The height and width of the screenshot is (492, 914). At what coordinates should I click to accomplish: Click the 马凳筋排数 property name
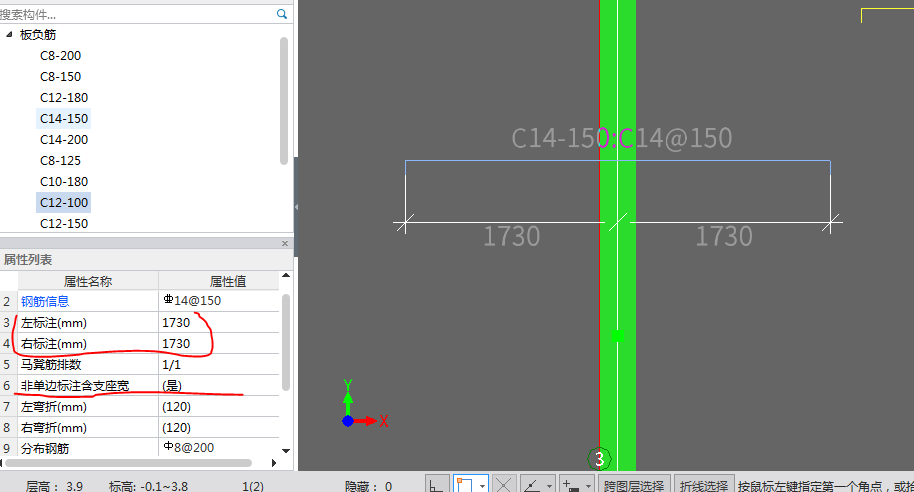tap(51, 364)
